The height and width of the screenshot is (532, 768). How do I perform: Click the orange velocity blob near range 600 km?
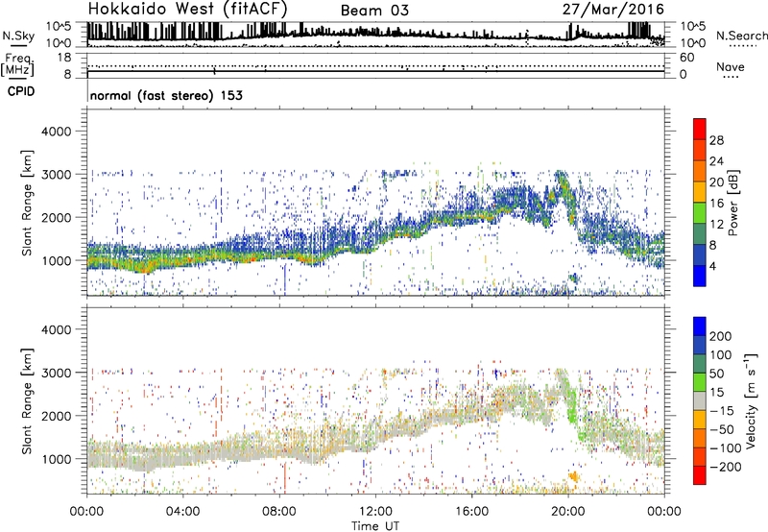click(573, 476)
